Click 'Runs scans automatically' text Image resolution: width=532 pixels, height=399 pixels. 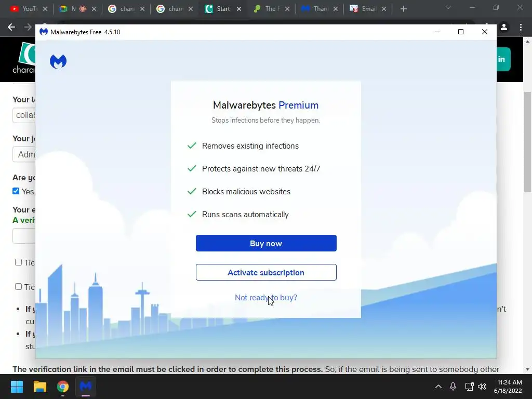(x=245, y=215)
